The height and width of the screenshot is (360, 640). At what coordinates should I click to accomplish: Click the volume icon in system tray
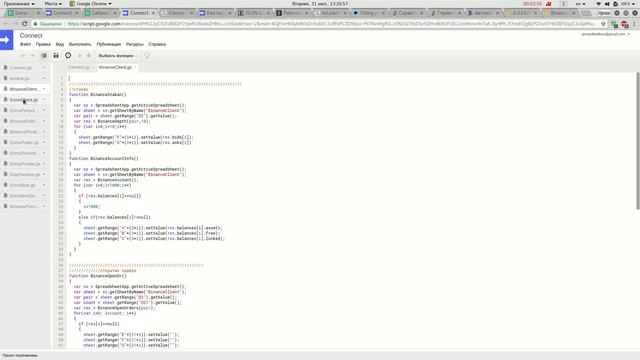click(607, 4)
